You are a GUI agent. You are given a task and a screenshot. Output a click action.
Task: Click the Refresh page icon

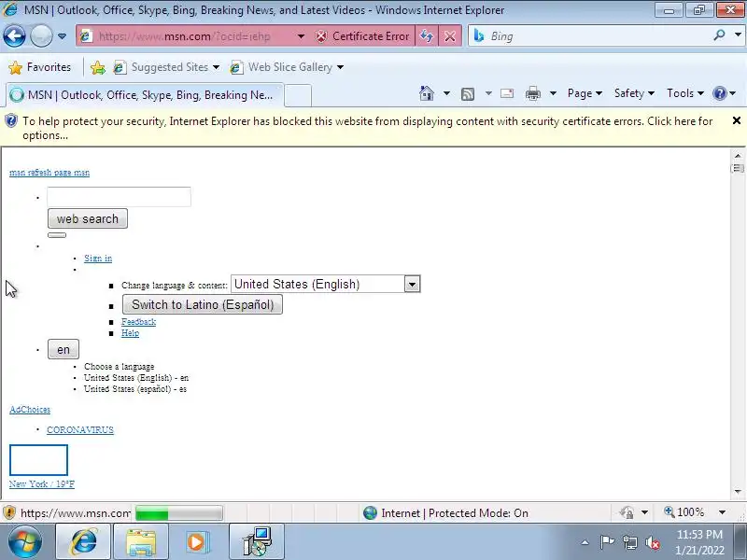[x=427, y=36]
